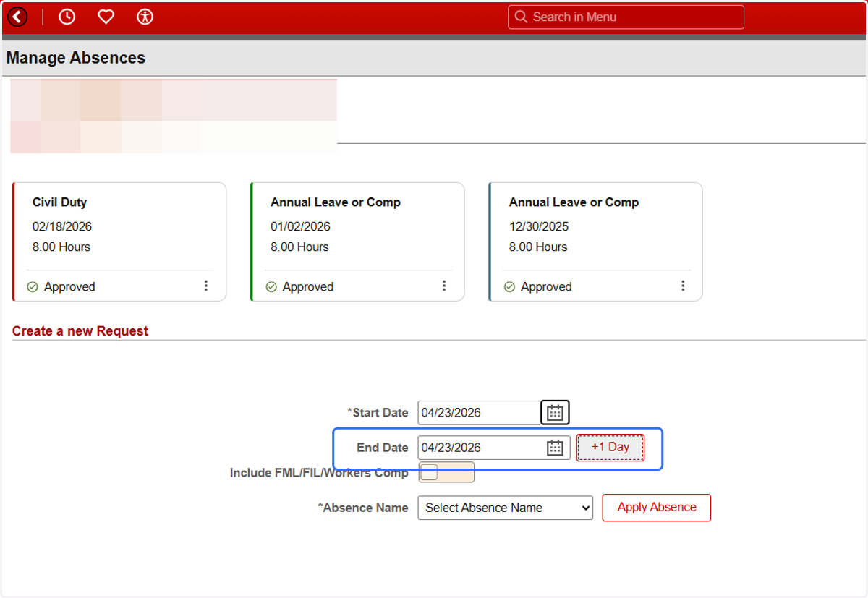Click Approved check icon on 12/30/2025 card
Viewport: 868px width, 598px height.
(x=509, y=287)
